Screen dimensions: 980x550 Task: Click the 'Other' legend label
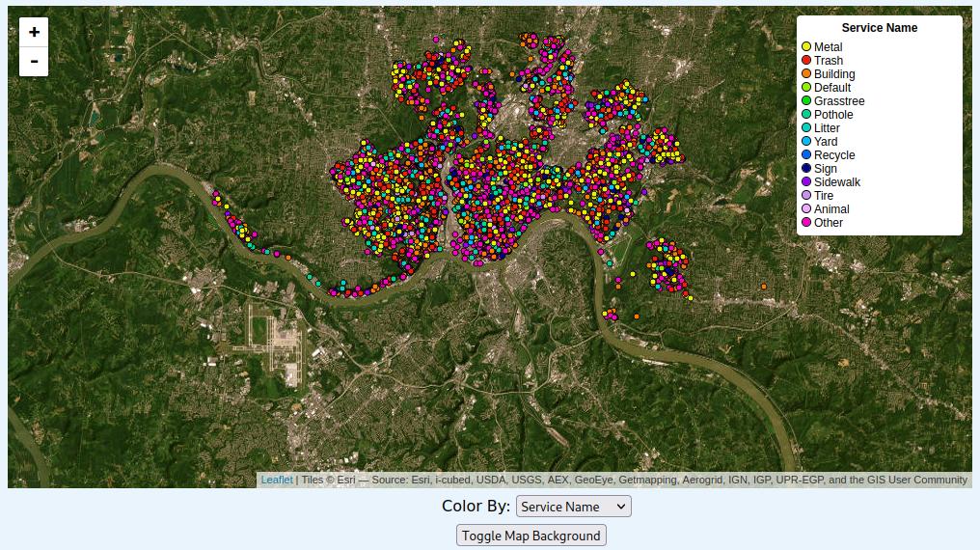pyautogui.click(x=829, y=223)
